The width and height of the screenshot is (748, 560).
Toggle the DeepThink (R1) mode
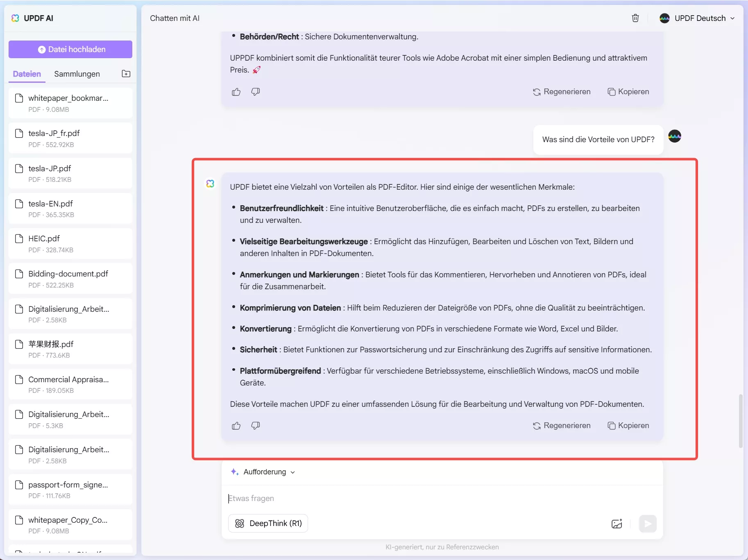268,524
